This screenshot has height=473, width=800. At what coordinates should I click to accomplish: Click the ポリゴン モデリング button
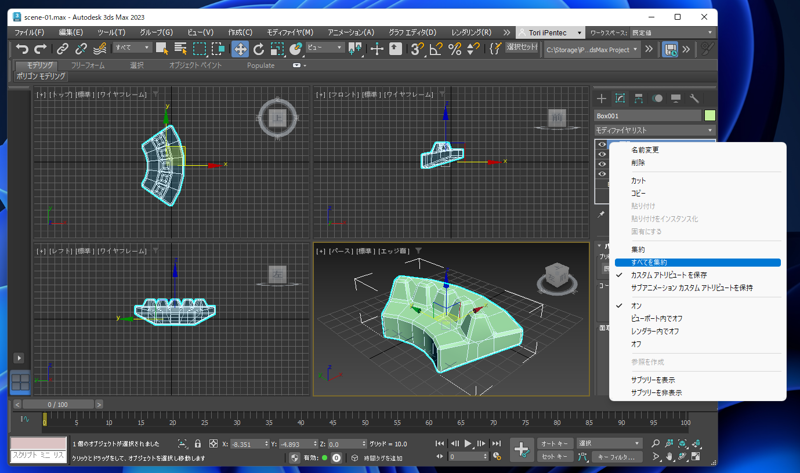tap(41, 77)
